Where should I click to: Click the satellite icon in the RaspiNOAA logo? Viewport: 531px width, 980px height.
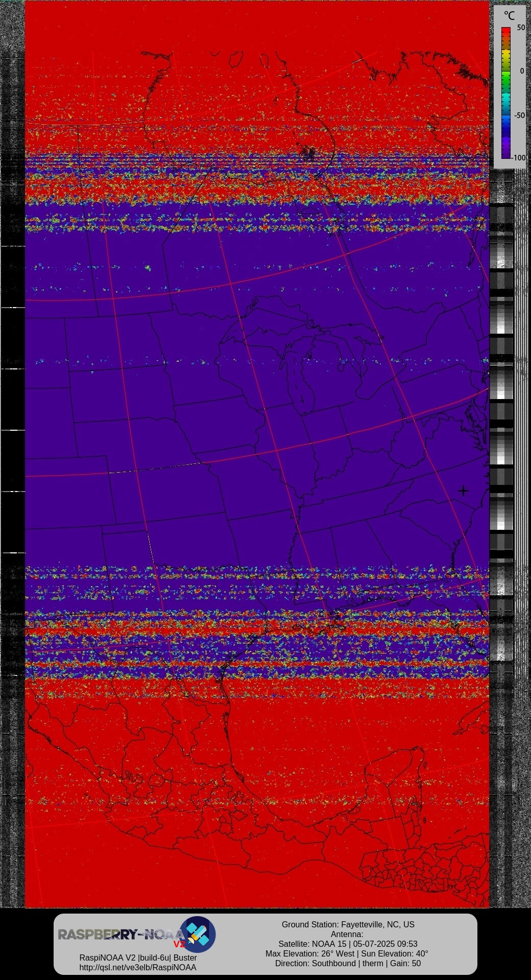click(198, 935)
